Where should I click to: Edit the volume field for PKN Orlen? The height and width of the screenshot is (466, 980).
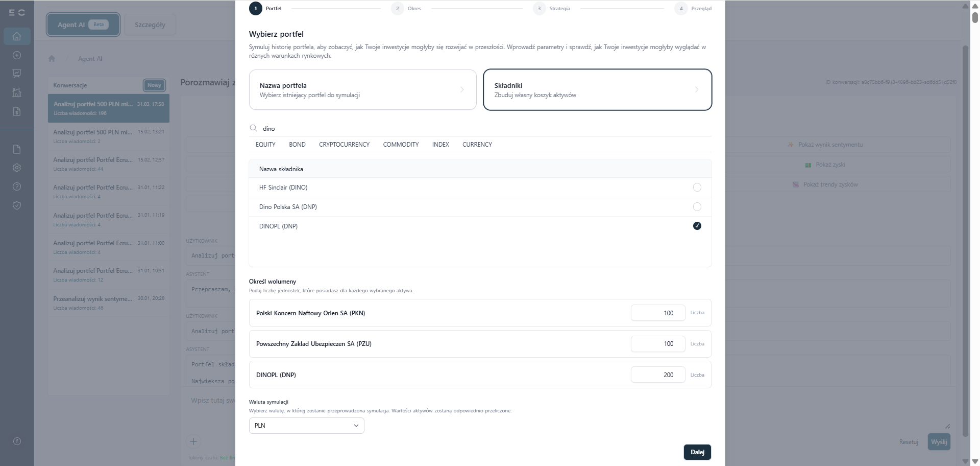658,313
